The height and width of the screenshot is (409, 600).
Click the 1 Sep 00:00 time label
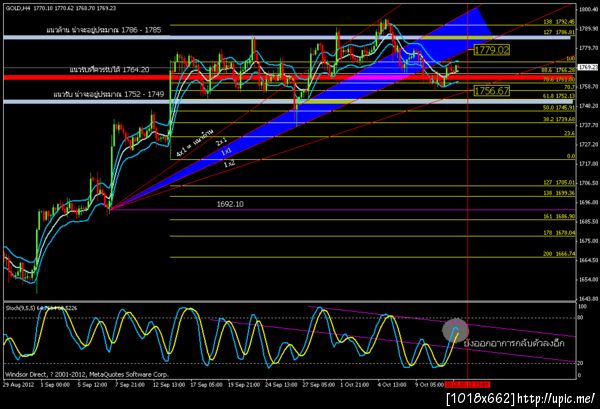pyautogui.click(x=55, y=385)
